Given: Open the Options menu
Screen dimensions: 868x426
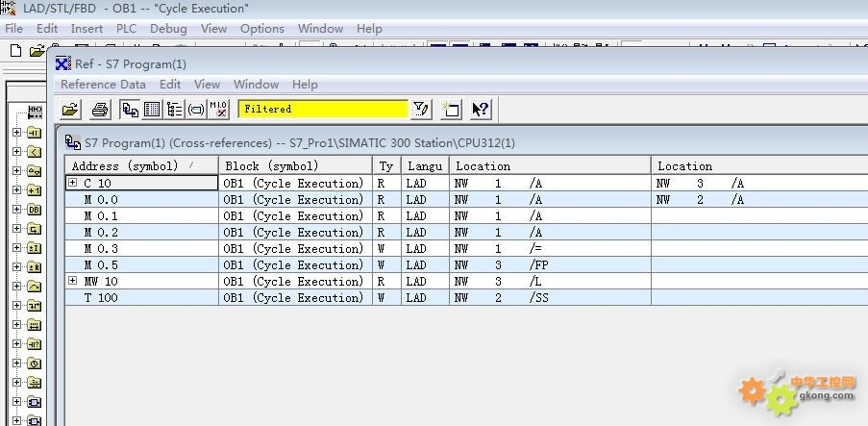Looking at the screenshot, I should point(261,29).
